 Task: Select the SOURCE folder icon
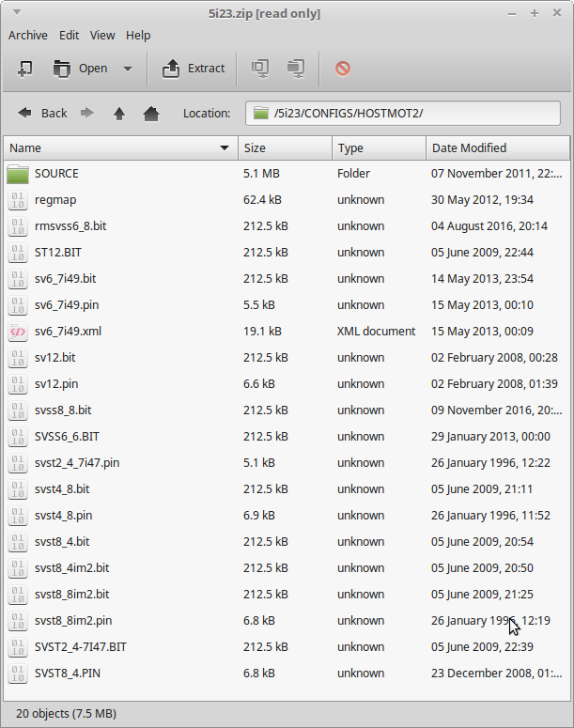18,174
